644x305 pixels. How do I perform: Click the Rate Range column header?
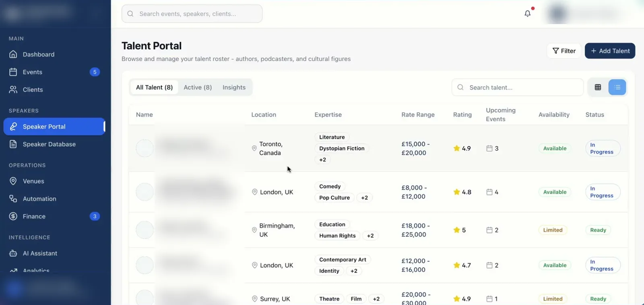pos(418,115)
